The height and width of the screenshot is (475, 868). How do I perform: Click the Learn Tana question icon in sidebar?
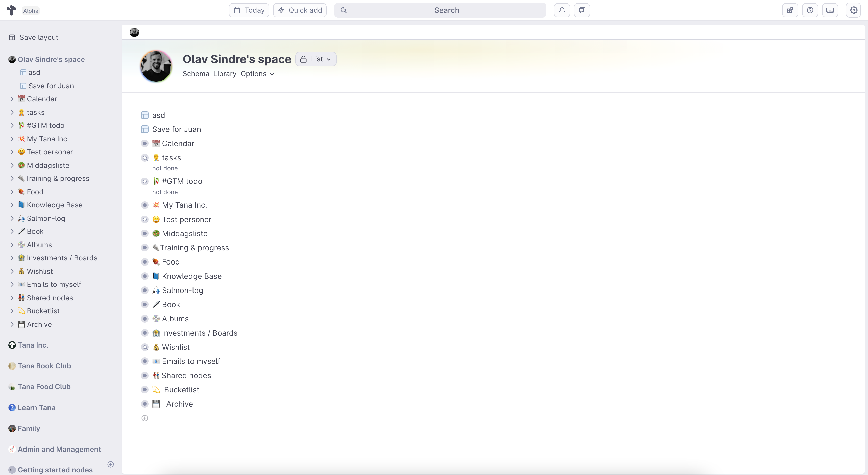[x=12, y=408]
